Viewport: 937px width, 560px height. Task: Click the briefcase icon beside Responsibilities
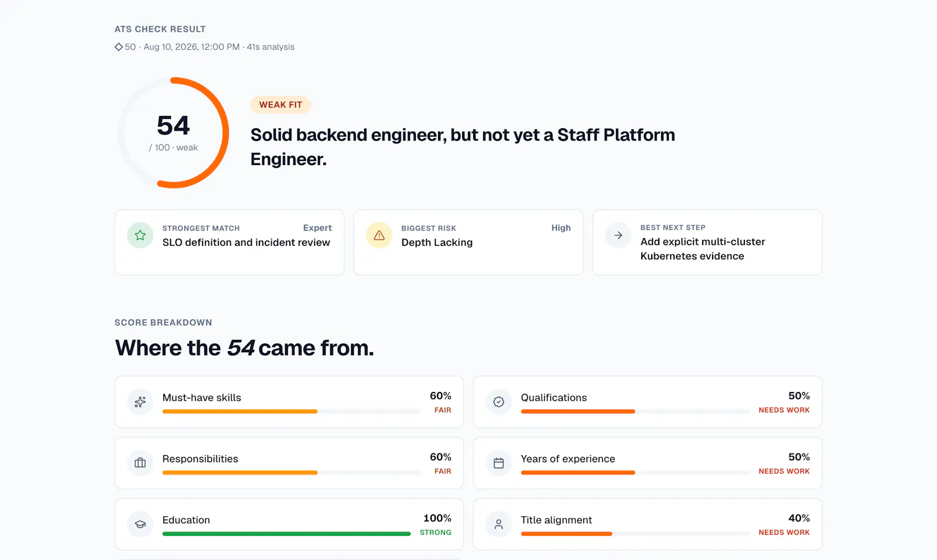coord(140,463)
